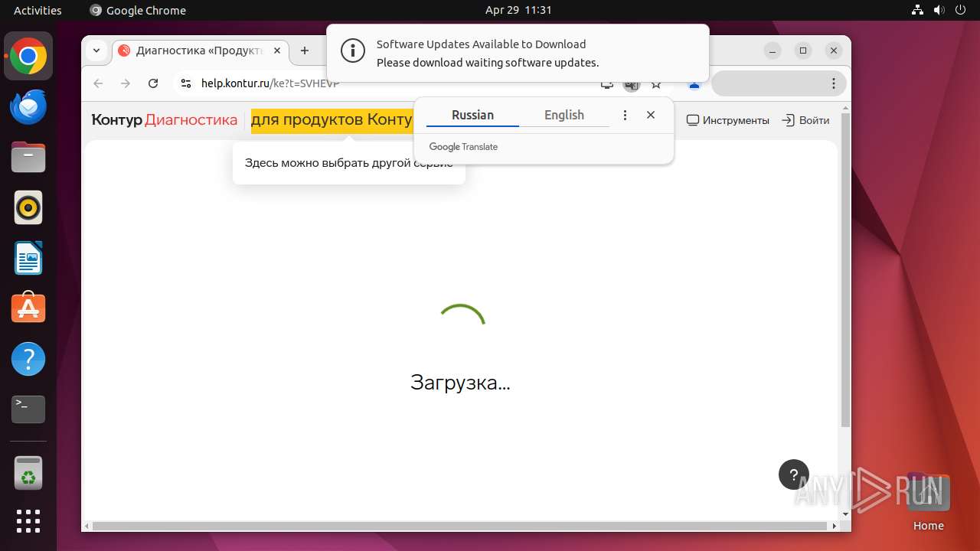Open Ubuntu Software store icon
This screenshot has height=551, width=980.
tap(28, 308)
